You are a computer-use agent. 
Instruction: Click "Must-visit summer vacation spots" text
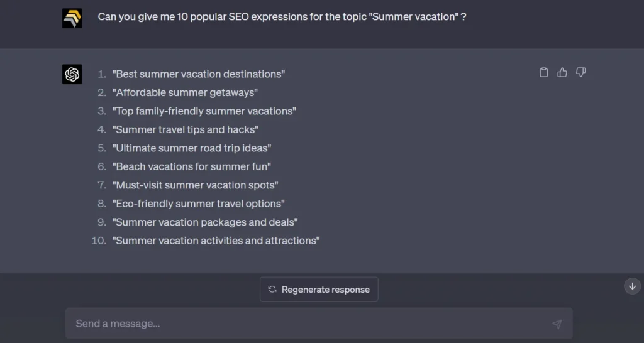196,185
